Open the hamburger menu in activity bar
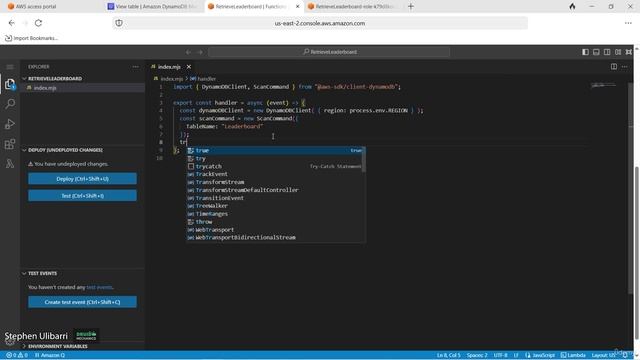The image size is (640, 360). 10,67
